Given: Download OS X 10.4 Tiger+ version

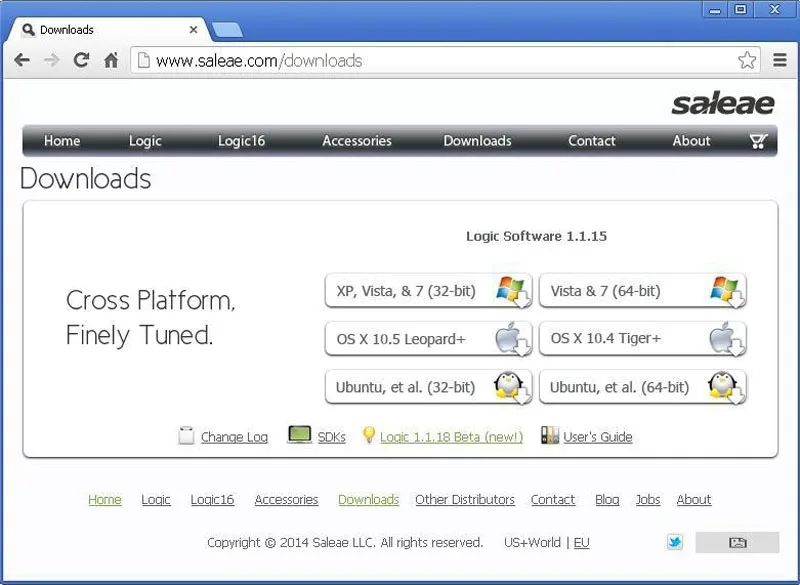Looking at the screenshot, I should pyautogui.click(x=643, y=339).
